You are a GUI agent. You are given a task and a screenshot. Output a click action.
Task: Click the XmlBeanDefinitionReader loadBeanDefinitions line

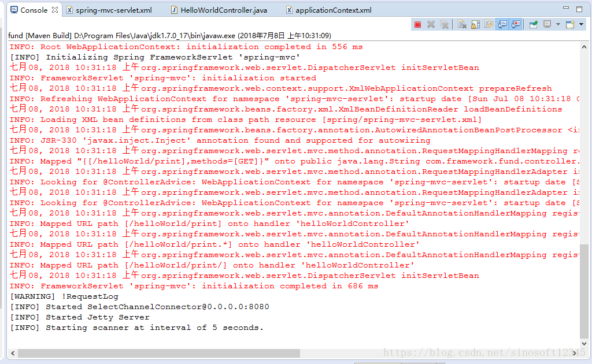[286, 109]
